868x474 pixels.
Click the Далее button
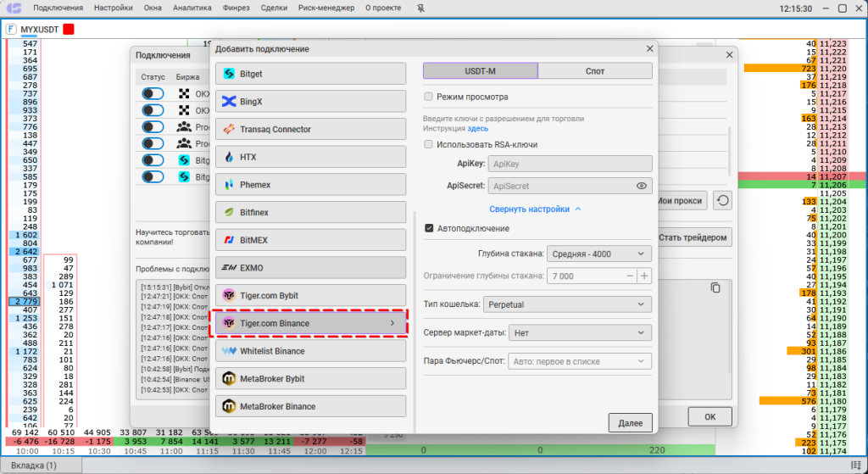630,423
